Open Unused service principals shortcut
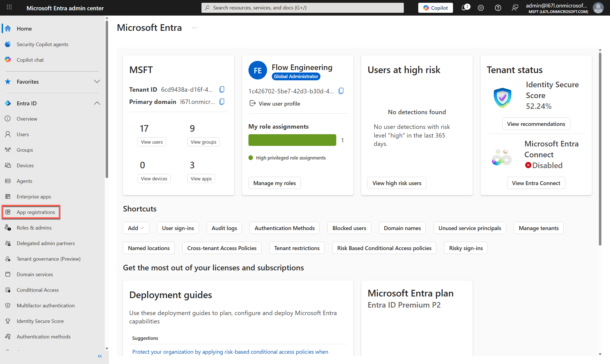 tap(470, 228)
